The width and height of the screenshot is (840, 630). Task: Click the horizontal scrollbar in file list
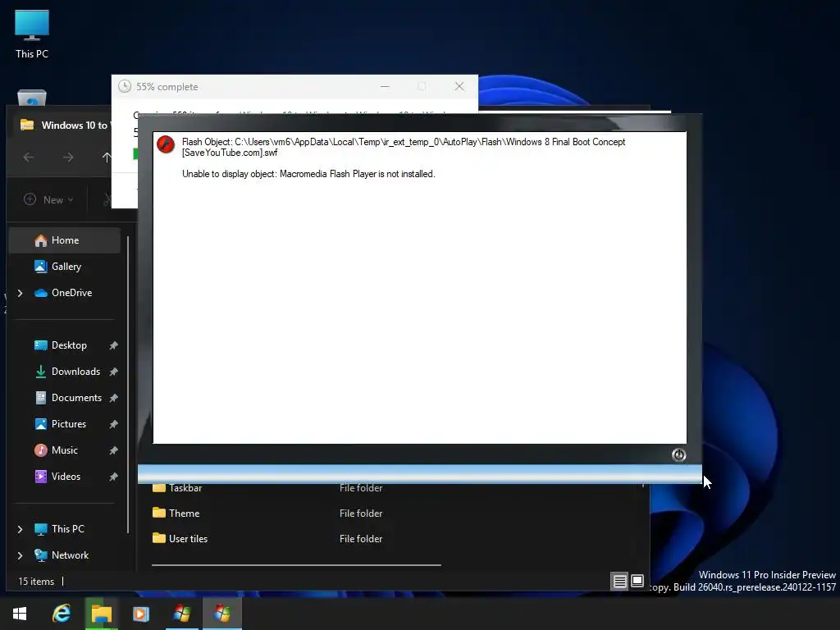(296, 564)
